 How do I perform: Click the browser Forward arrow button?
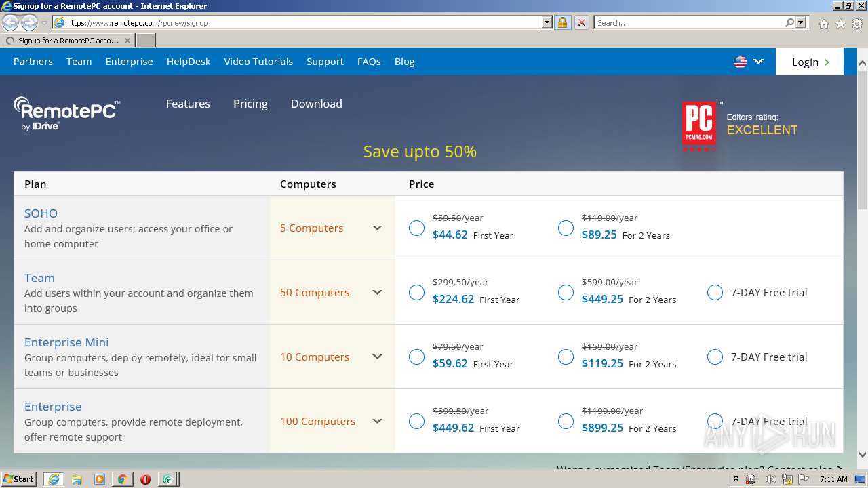pos(29,23)
